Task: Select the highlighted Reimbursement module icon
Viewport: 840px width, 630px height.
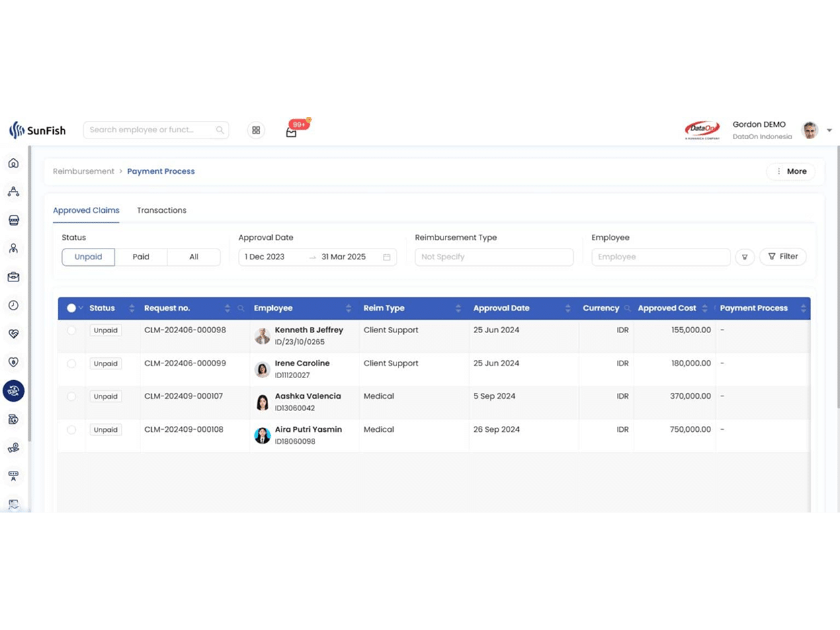Action: point(13,390)
